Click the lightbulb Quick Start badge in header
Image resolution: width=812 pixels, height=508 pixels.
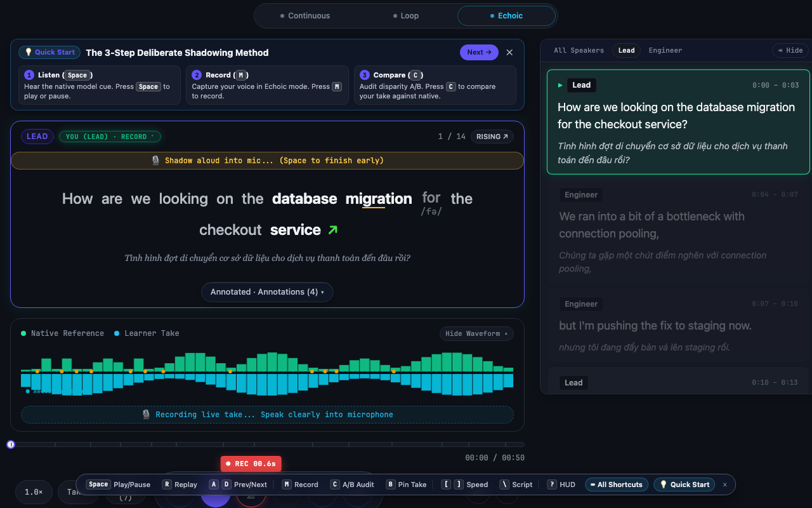pyautogui.click(x=50, y=53)
